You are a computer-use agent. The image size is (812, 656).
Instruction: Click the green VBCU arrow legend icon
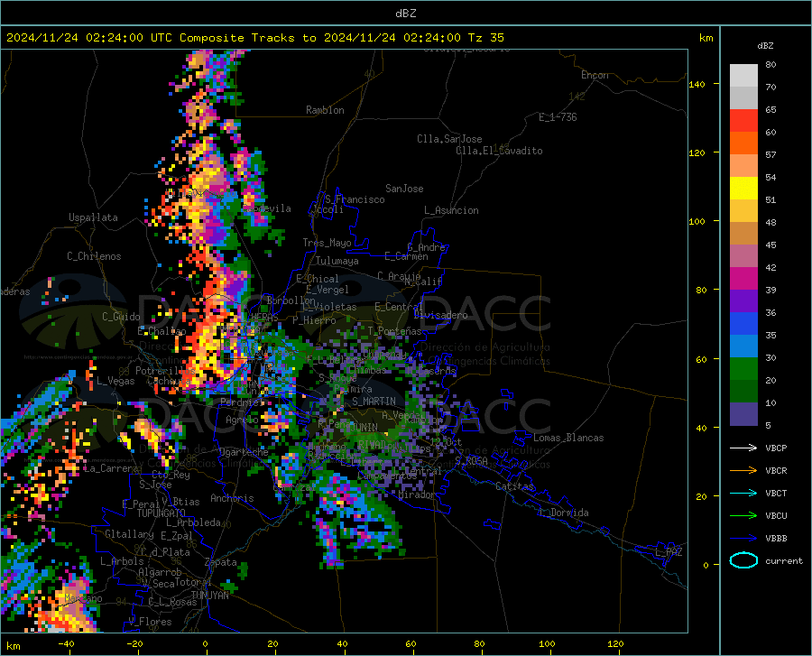pyautogui.click(x=743, y=516)
